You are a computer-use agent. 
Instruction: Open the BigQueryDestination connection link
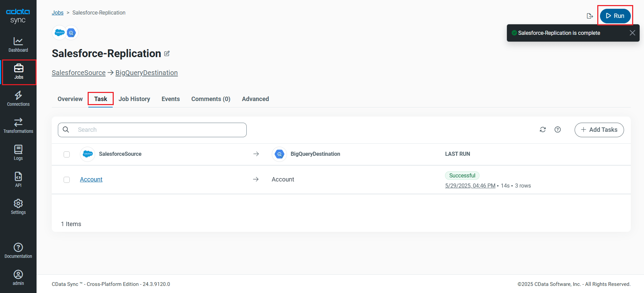147,73
